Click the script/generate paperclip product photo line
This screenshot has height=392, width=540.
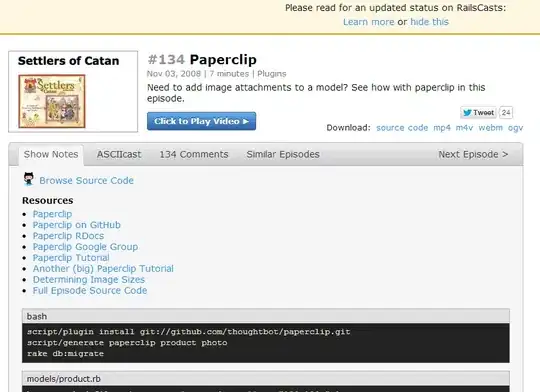point(127,343)
